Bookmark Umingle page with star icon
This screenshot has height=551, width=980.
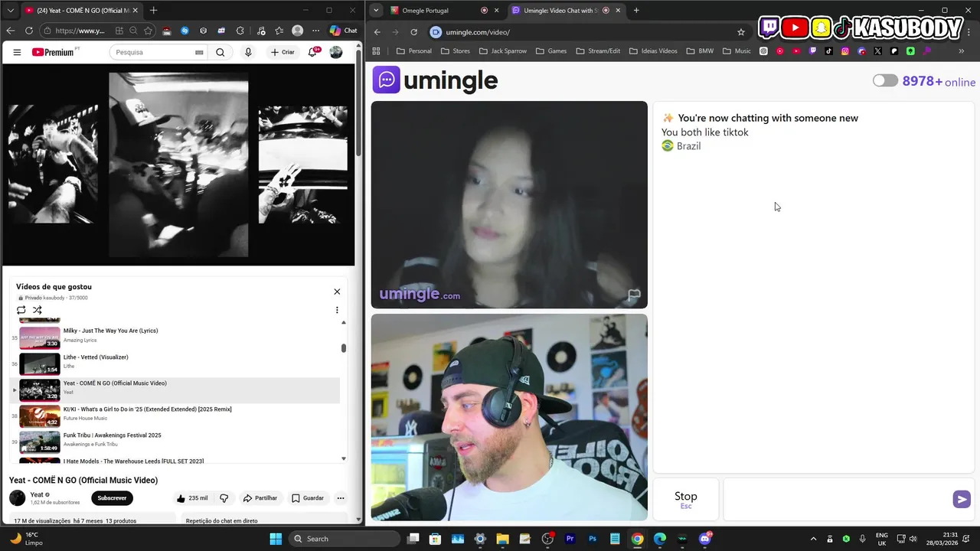tap(740, 32)
